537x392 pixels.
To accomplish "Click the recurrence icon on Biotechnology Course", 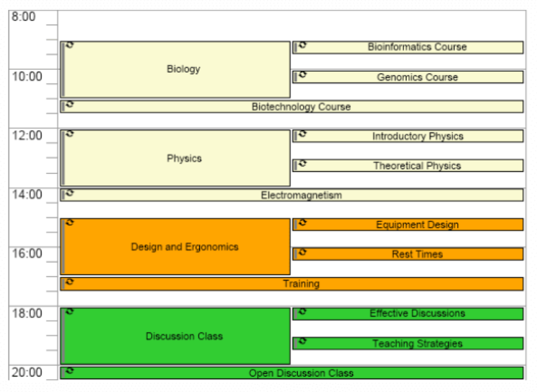I will tap(69, 105).
